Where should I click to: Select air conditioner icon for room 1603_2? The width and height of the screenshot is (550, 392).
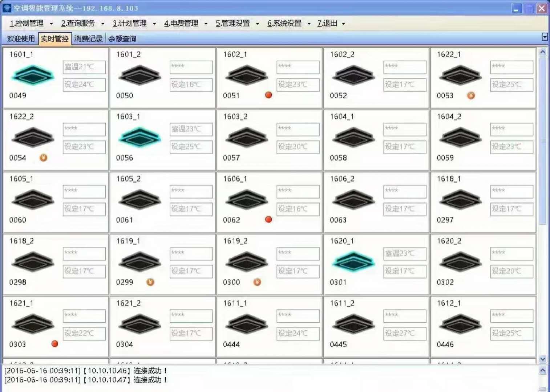(x=247, y=137)
